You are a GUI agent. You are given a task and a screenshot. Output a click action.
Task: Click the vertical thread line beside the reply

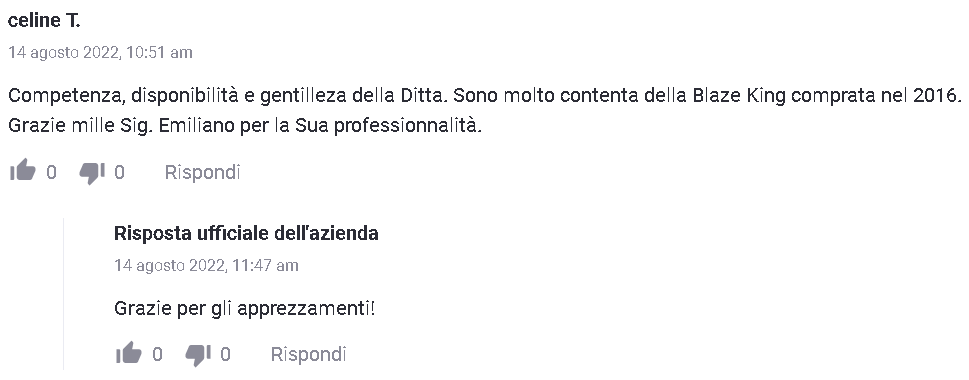click(64, 293)
